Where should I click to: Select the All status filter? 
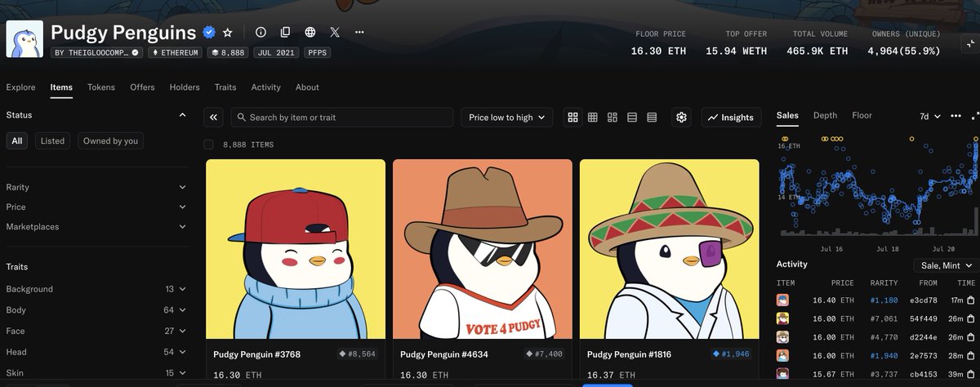[17, 140]
